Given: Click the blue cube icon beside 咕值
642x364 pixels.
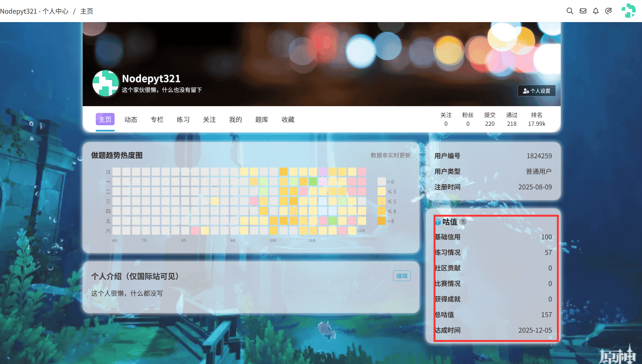Looking at the screenshot, I should click(438, 222).
